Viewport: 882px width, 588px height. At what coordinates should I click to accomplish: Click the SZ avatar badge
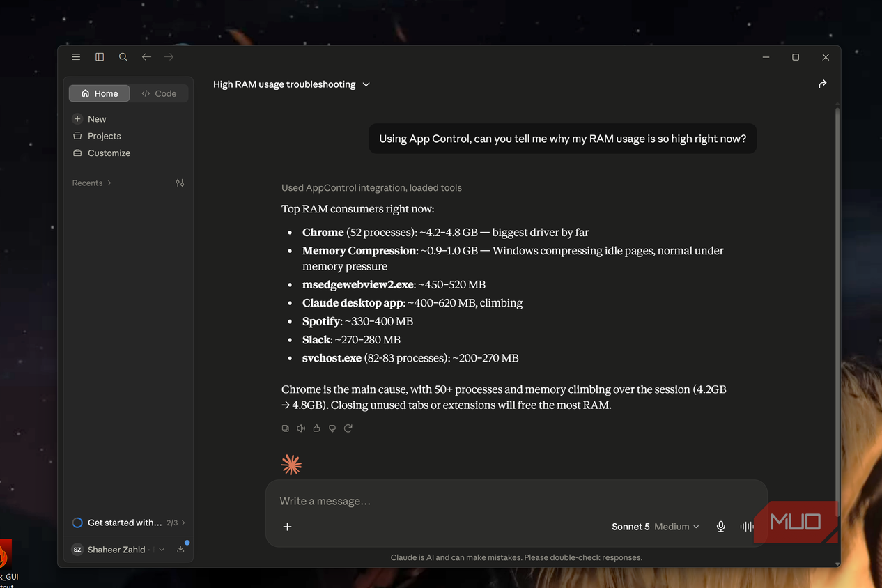click(77, 550)
